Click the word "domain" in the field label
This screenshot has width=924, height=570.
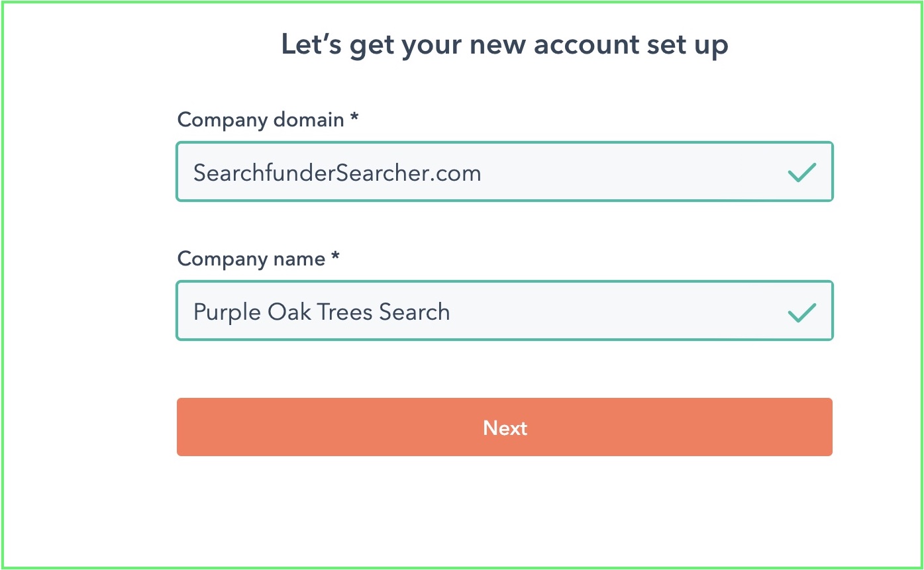tap(313, 120)
